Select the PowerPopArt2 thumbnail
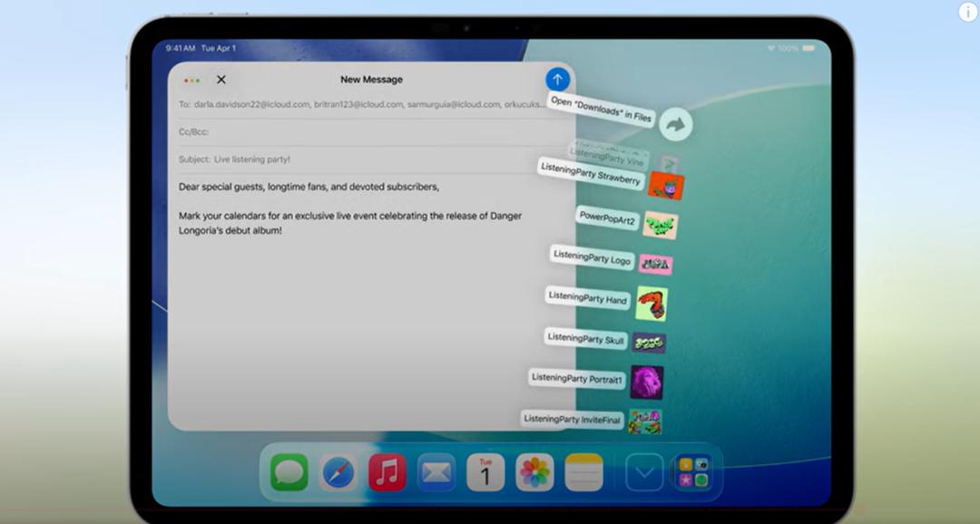Image resolution: width=980 pixels, height=524 pixels. coord(660,225)
